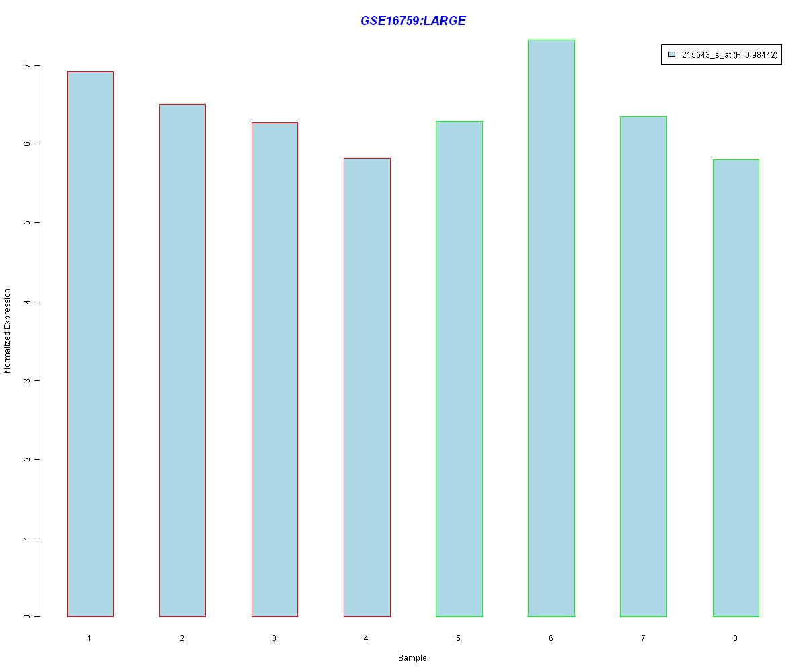
Task: Click the bar for sample 2
Action: [x=182, y=360]
